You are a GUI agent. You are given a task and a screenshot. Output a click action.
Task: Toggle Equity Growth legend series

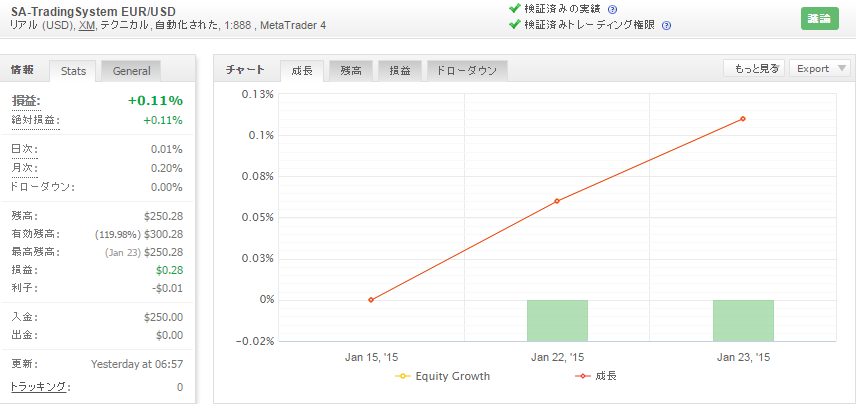(x=443, y=376)
